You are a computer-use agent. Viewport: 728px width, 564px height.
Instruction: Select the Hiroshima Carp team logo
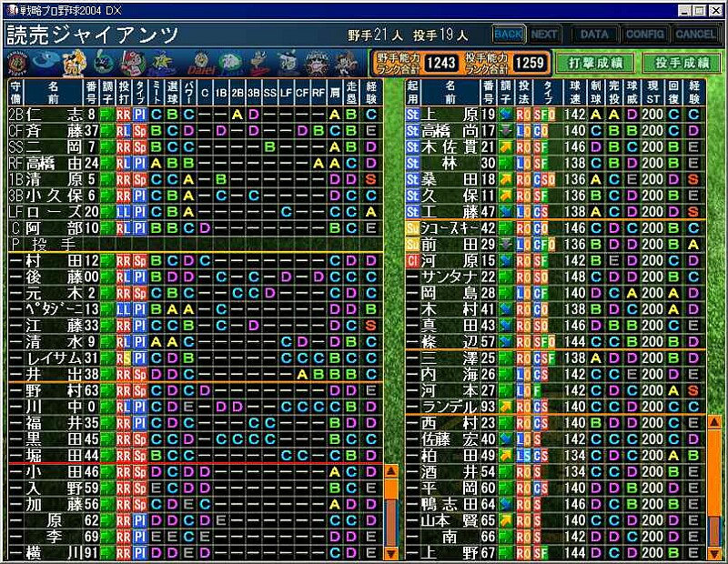coord(133,63)
